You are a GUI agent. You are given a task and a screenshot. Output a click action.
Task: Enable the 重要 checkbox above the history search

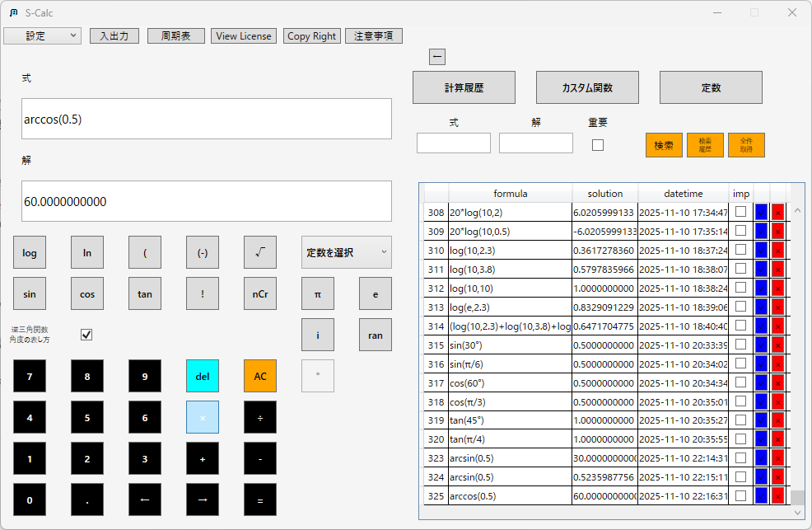597,144
